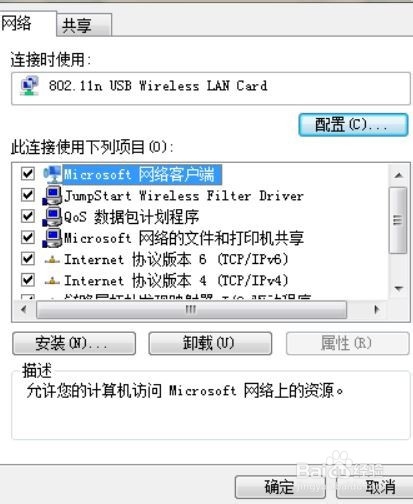The width and height of the screenshot is (413, 504).
Task: Switch to the 共享 tab
Action: pos(84,25)
